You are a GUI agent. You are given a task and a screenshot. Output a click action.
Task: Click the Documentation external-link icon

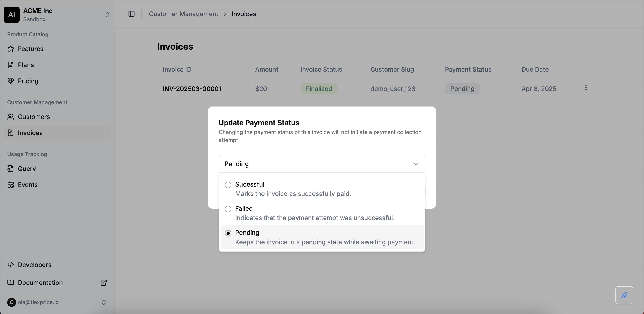point(104,282)
